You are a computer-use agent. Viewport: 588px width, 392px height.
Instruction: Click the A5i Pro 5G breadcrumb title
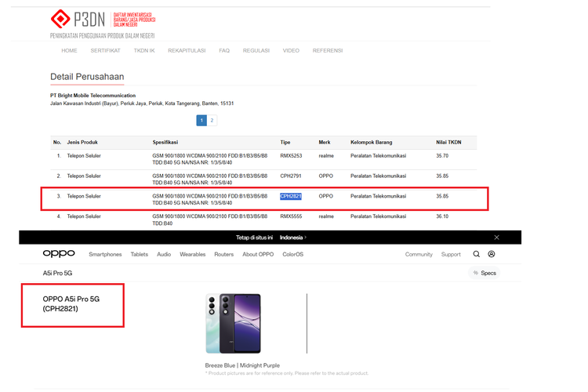[57, 273]
